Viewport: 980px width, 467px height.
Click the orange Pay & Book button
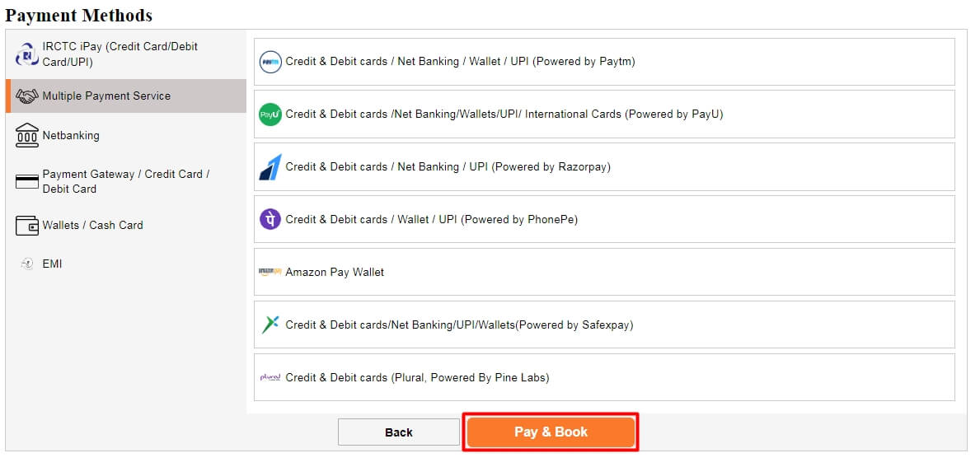point(551,432)
